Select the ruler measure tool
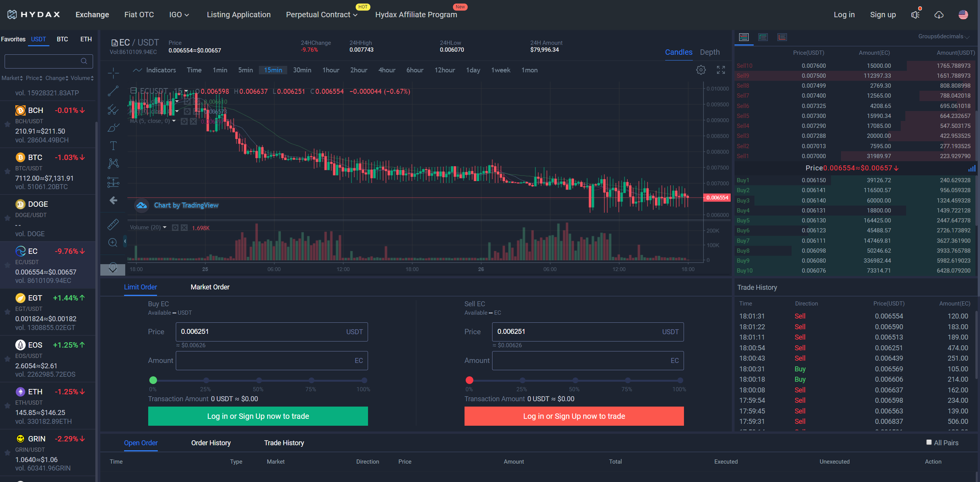 pos(113,224)
